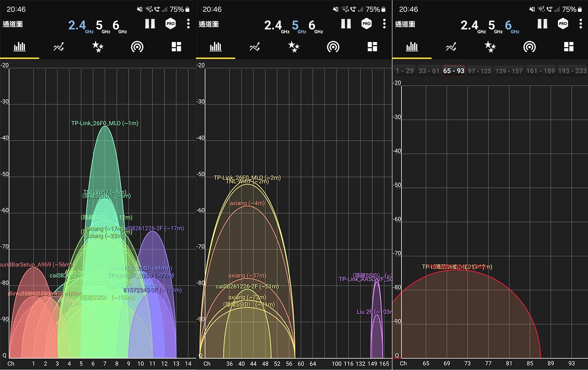Open access point list grid icon in left screen
This screenshot has width=588, height=370.
tap(176, 47)
